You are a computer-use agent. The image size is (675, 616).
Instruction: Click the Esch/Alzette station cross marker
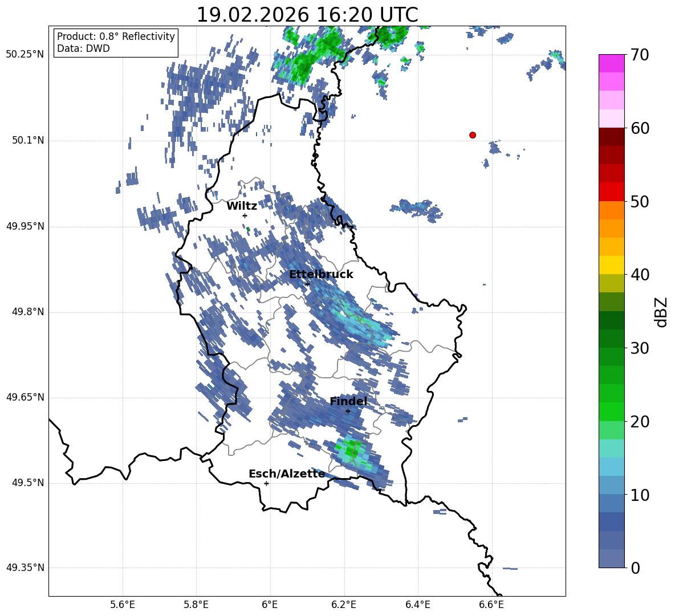266,483
